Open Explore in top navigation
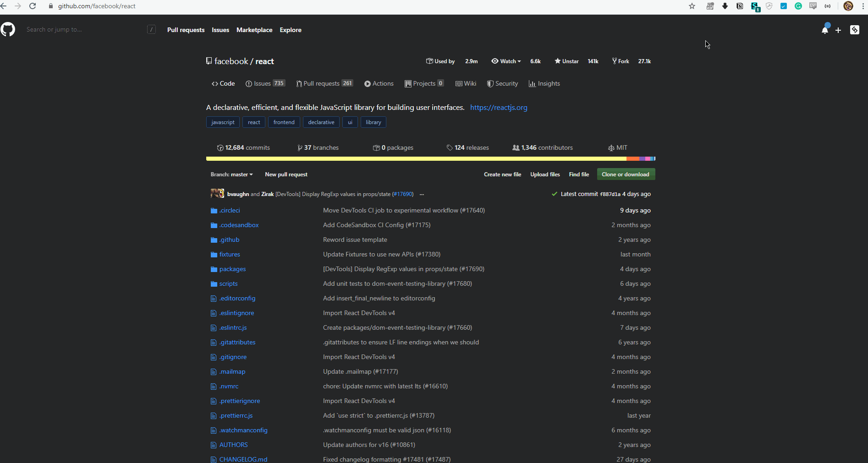Image resolution: width=868 pixels, height=463 pixels. (291, 30)
